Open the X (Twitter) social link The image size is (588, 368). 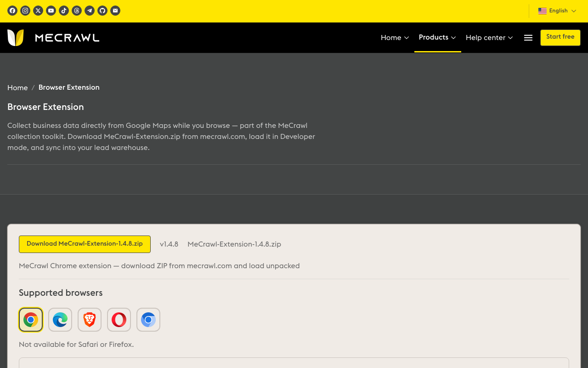pyautogui.click(x=38, y=11)
